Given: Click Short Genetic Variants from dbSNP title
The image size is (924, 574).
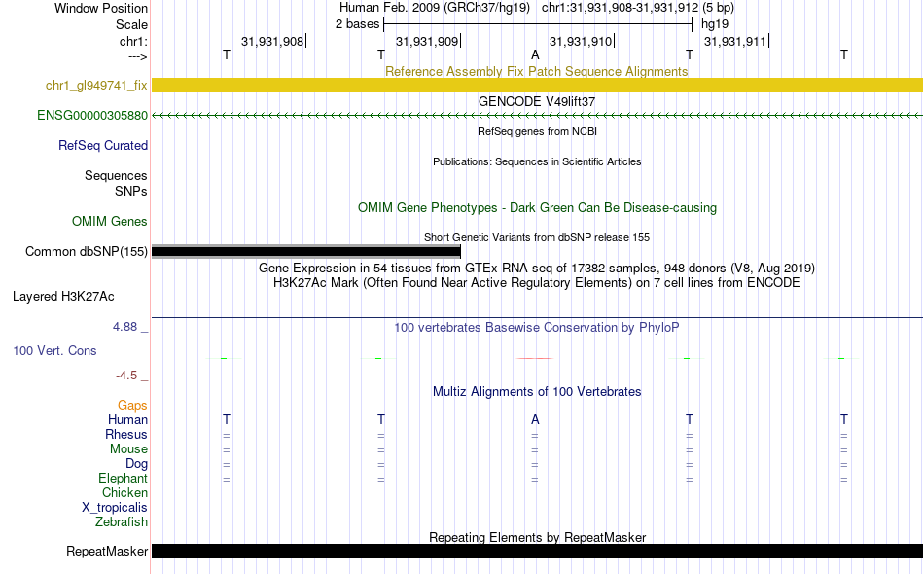Looking at the screenshot, I should [x=537, y=237].
